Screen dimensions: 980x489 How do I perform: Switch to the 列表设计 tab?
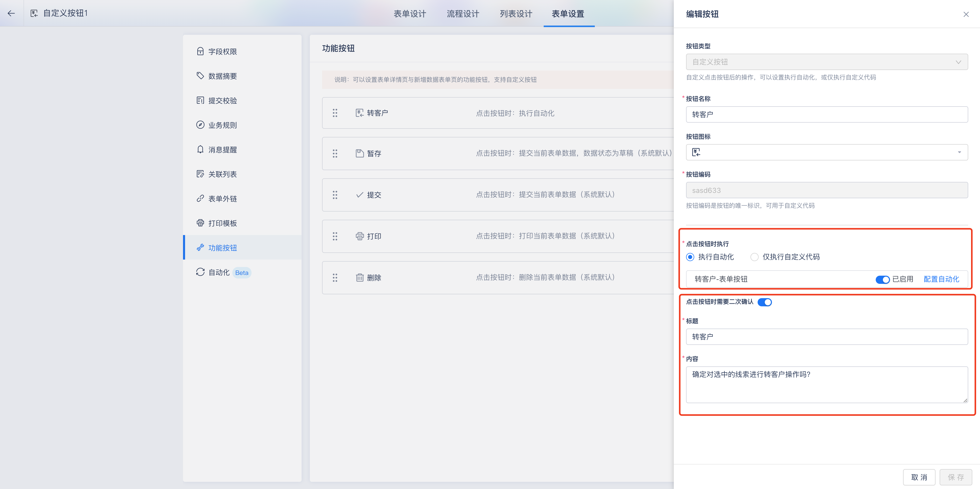click(x=516, y=14)
